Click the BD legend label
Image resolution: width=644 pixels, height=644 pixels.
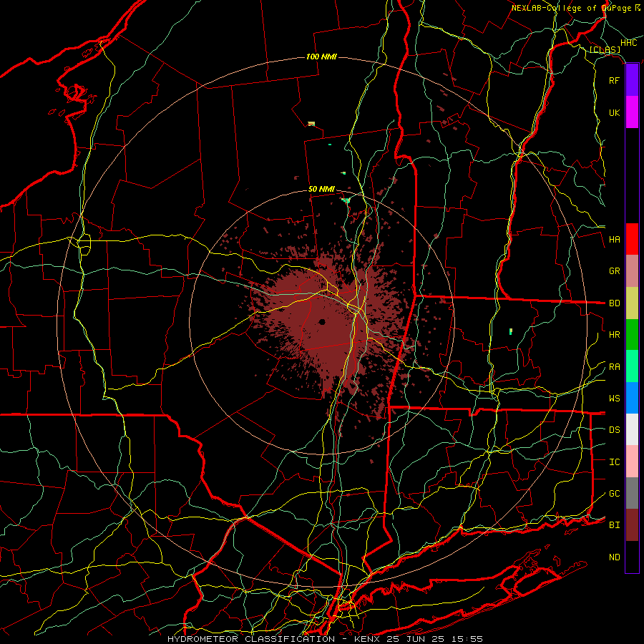615,303
